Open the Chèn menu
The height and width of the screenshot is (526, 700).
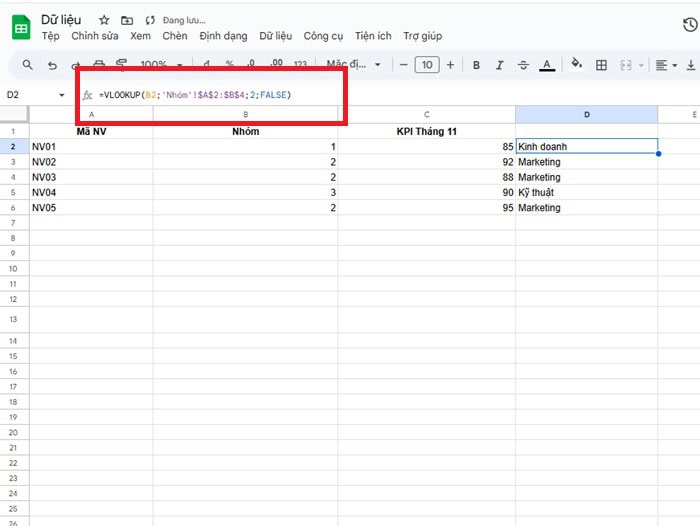click(x=175, y=36)
